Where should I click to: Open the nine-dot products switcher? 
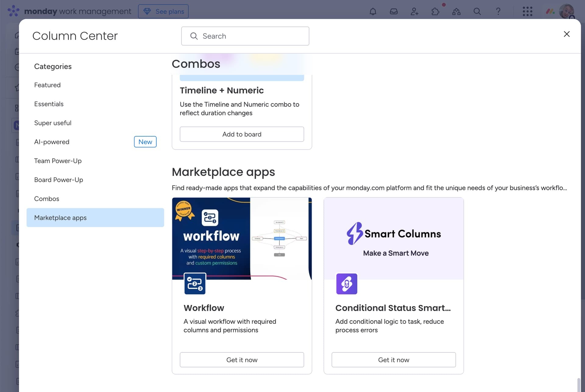pos(527,12)
